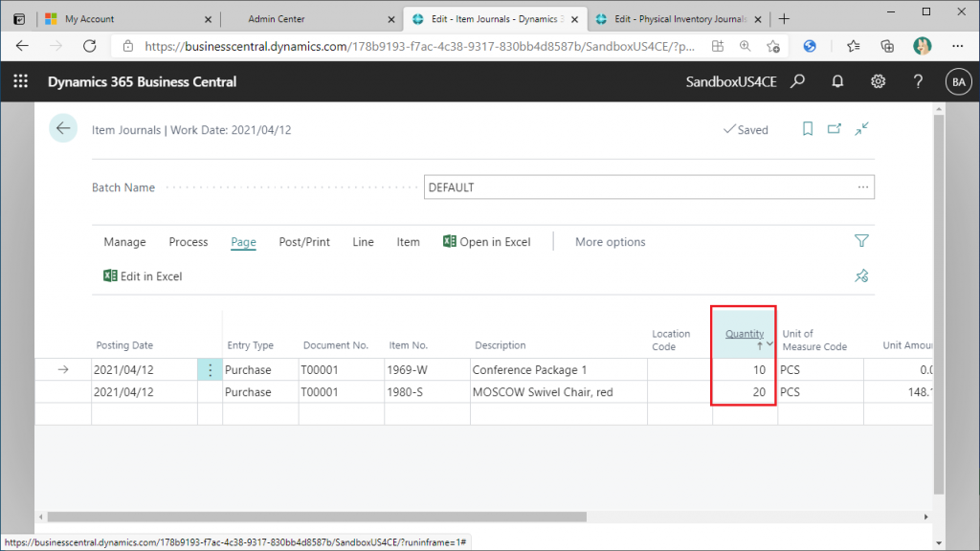Screen dimensions: 980x551
Task: Pin the action bar
Action: [x=861, y=275]
